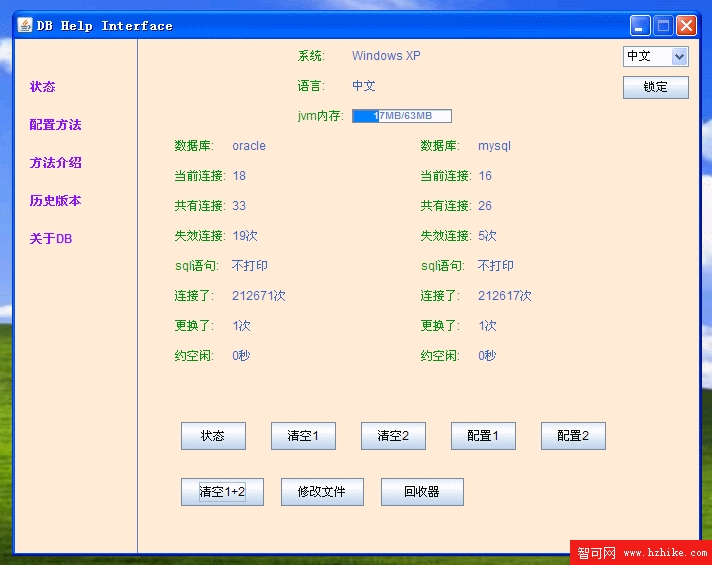
Task: Click the Windows XP system value
Action: click(x=386, y=56)
